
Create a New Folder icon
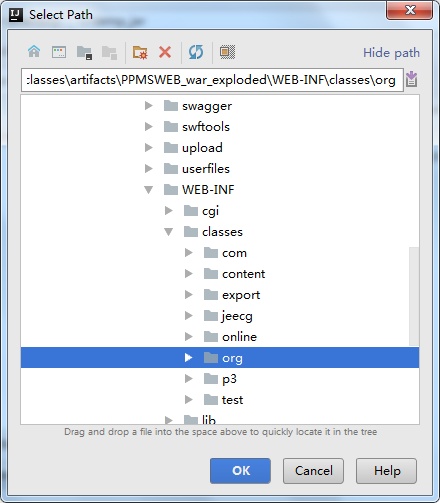[140, 52]
